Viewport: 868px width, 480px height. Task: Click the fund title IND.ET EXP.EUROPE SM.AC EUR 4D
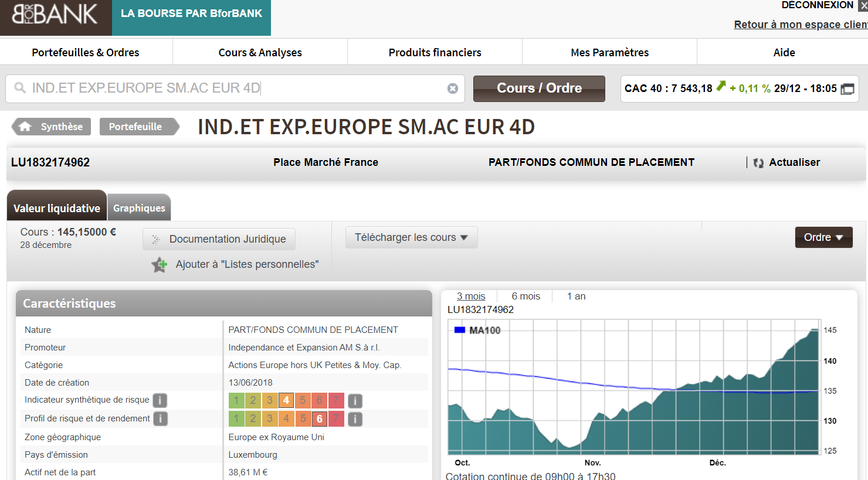click(367, 127)
